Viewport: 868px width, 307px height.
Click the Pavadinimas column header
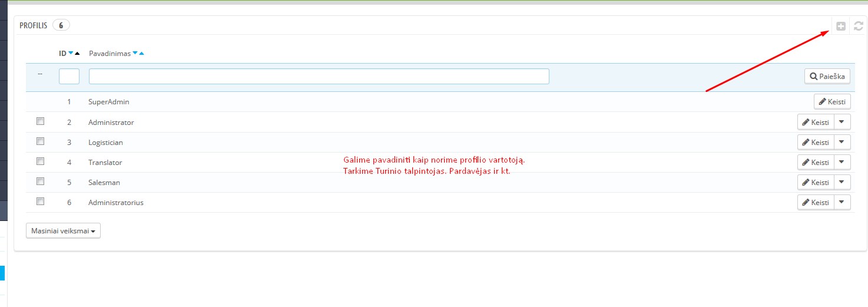(x=110, y=53)
